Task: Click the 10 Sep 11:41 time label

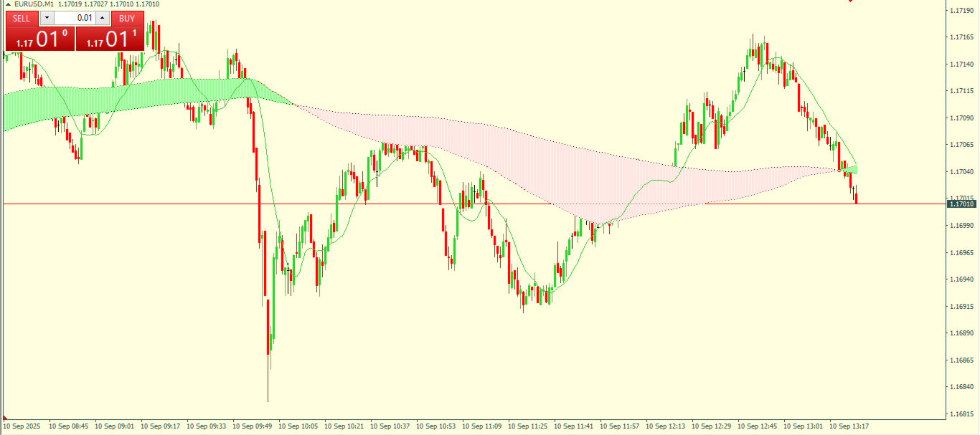Action: click(574, 426)
